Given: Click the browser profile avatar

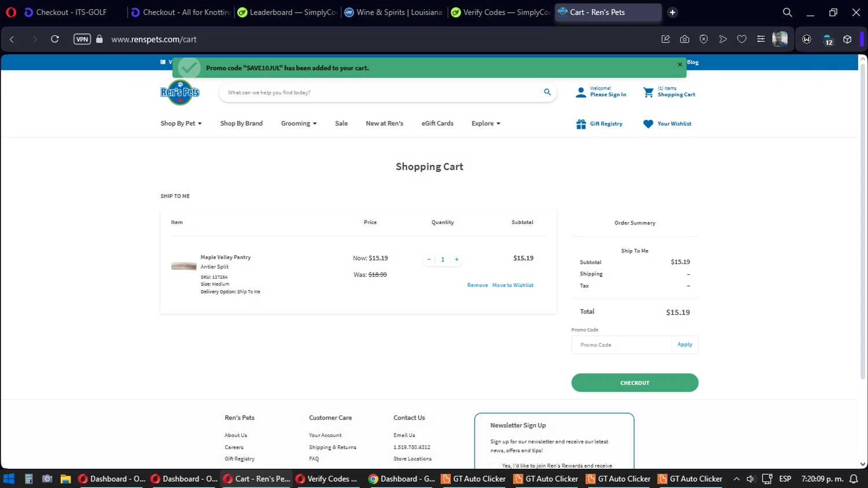Looking at the screenshot, I should click(x=780, y=39).
